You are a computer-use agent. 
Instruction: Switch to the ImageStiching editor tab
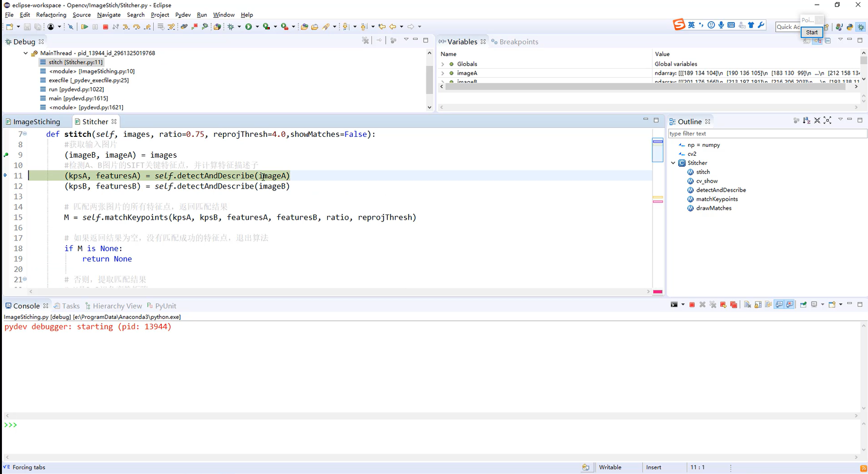[33, 122]
